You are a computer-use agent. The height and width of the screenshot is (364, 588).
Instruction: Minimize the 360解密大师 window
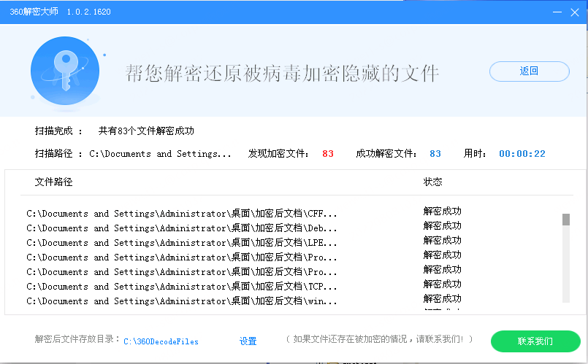(x=557, y=12)
